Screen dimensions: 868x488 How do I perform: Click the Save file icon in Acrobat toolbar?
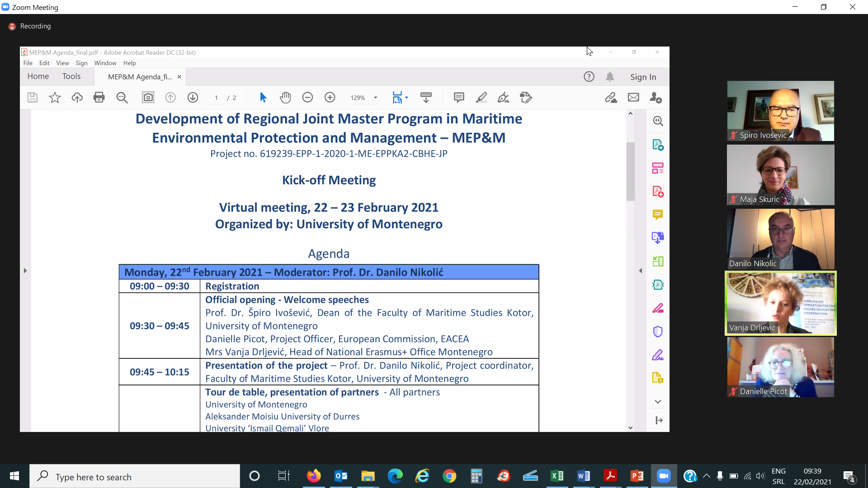pos(33,98)
